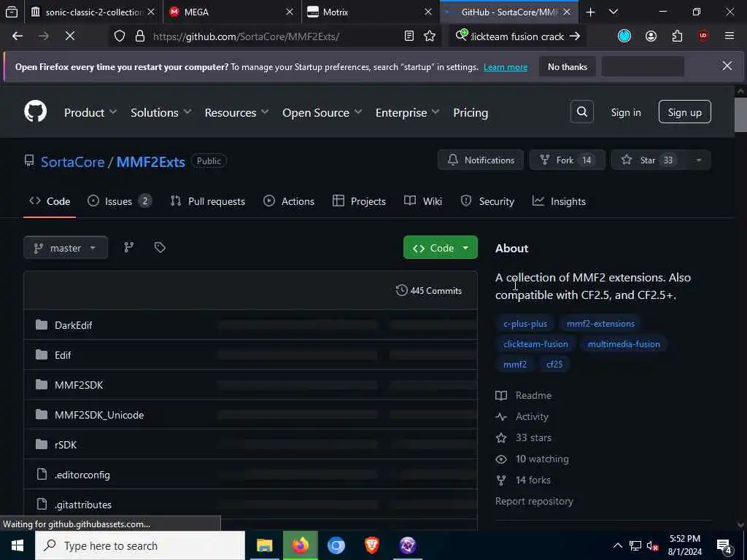This screenshot has width=747, height=560.
Task: Open the Insights tab
Action: tap(559, 201)
